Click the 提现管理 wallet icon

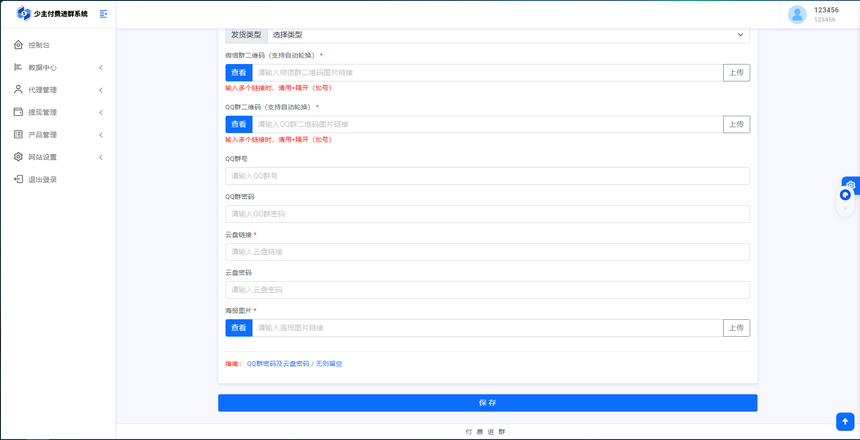[18, 112]
